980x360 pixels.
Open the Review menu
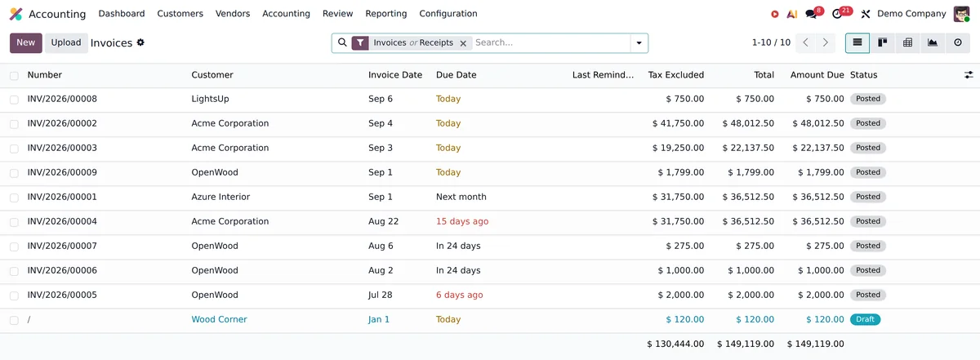pyautogui.click(x=338, y=14)
